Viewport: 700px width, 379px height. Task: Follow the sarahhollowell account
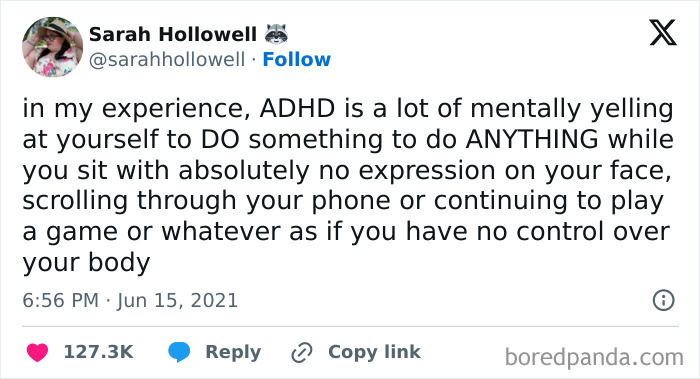coord(296,59)
